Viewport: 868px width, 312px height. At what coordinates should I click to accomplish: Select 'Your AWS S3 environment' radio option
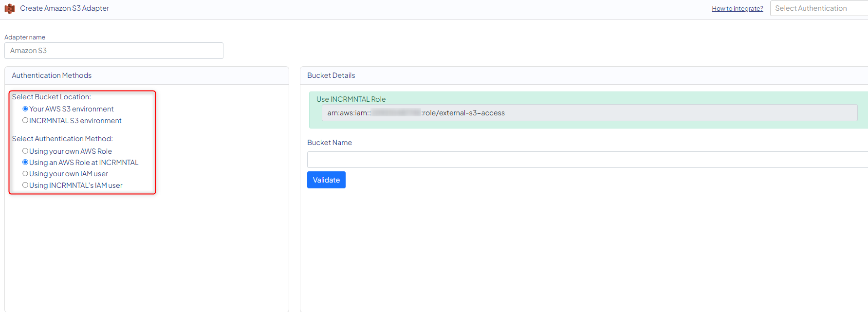pyautogui.click(x=25, y=109)
